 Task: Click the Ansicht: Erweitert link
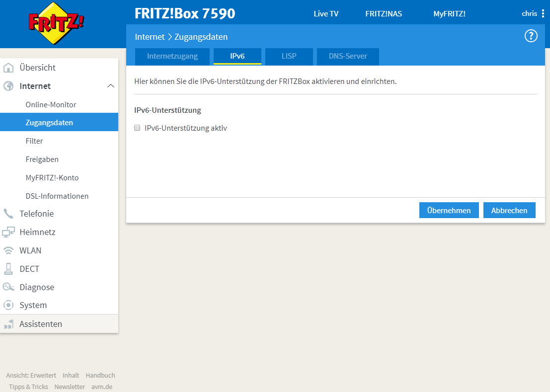click(31, 375)
